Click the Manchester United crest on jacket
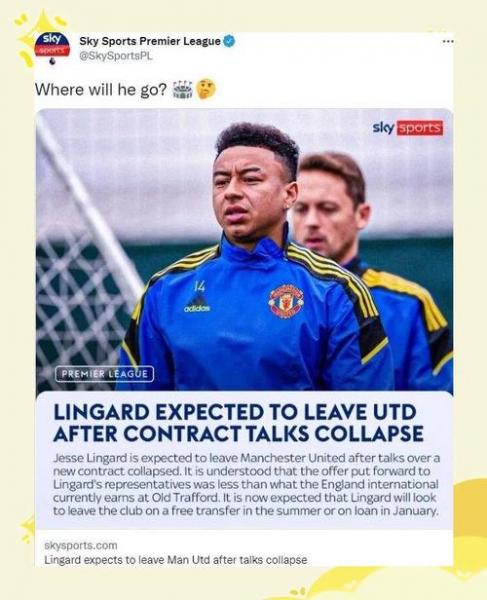487x600 pixels. [x=285, y=301]
